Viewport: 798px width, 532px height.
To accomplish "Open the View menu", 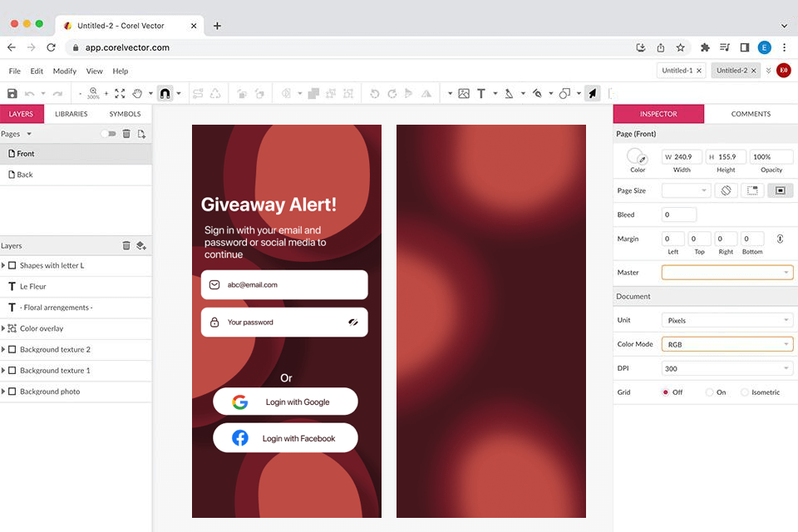I will (94, 71).
